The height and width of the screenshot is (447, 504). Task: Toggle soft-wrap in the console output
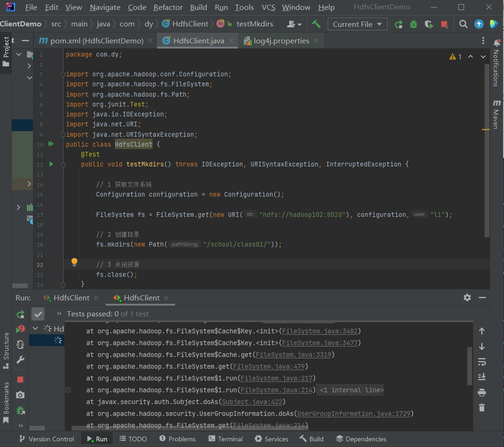click(481, 362)
